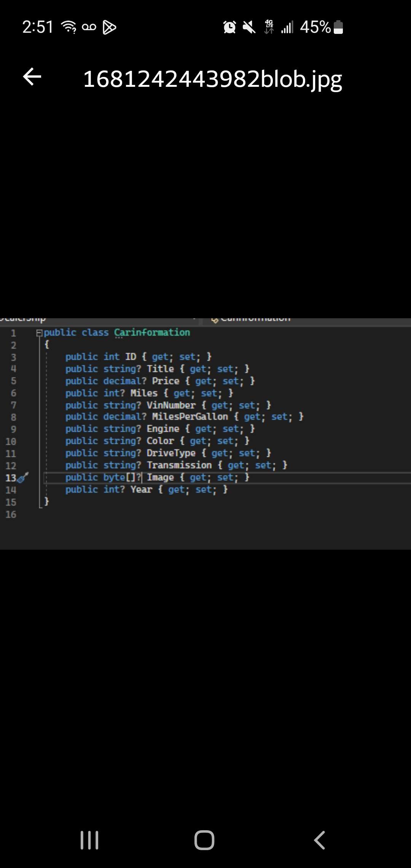Click the byte[]? type on line 13
411x868 pixels.
tap(122, 477)
